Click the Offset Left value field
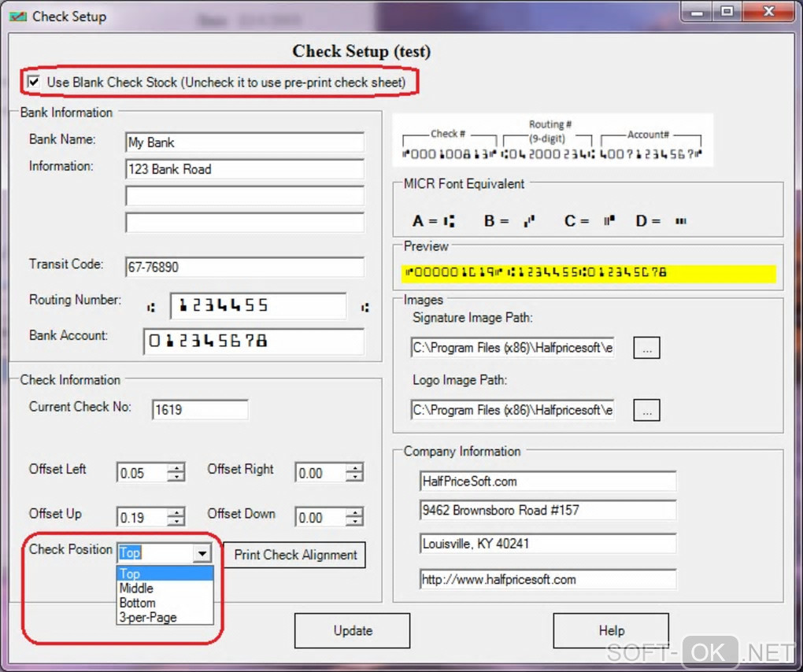The width and height of the screenshot is (803, 672). (142, 472)
